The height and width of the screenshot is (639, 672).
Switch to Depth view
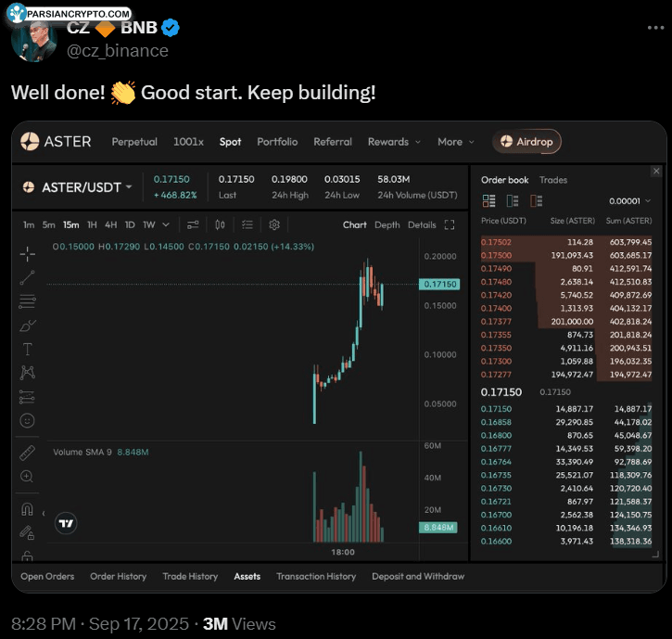click(387, 225)
